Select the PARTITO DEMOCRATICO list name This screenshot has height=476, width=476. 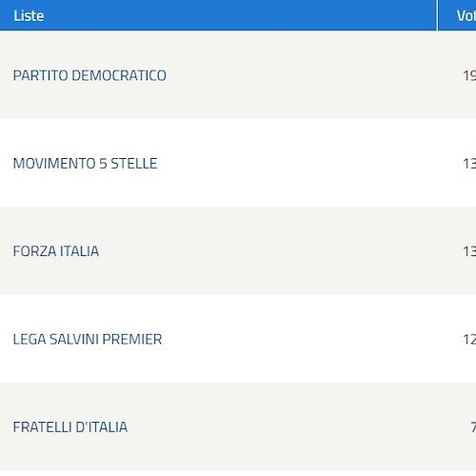point(89,75)
